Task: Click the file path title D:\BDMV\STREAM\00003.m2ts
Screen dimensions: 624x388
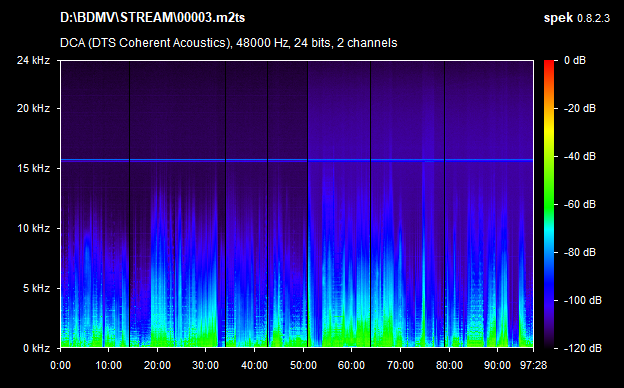Action: coord(152,18)
